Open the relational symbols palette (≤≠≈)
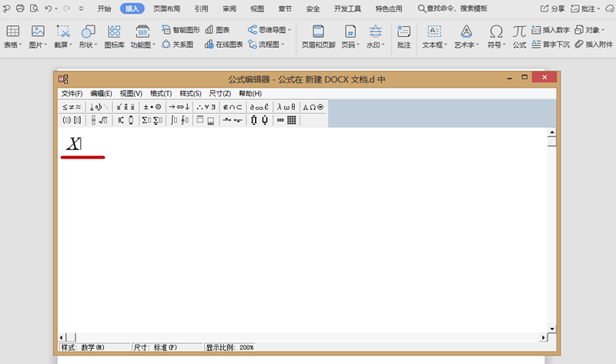 [73, 107]
